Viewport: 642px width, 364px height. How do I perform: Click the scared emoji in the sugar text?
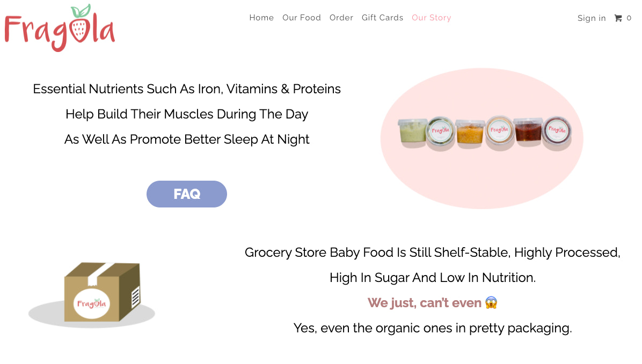(492, 302)
